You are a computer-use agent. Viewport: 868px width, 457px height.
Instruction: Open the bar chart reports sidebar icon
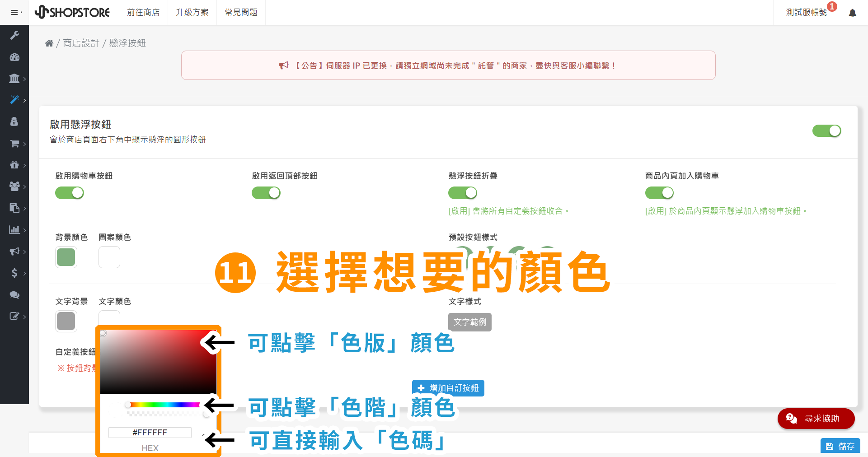[x=14, y=229]
